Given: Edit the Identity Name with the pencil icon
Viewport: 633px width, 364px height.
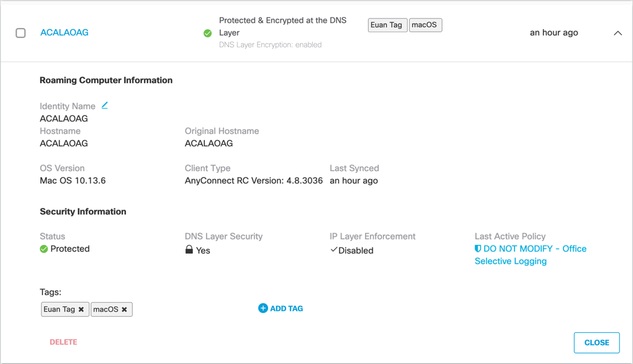Looking at the screenshot, I should [104, 105].
